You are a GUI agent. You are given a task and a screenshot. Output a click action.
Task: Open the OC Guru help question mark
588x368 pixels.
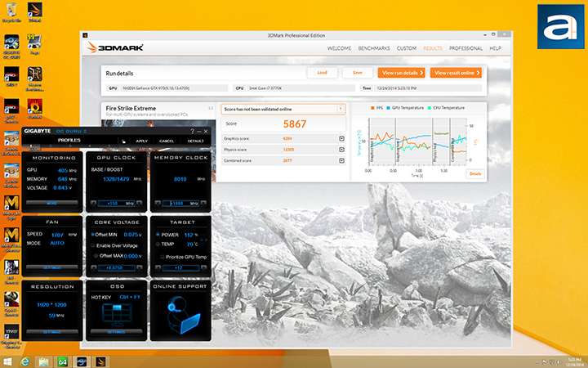pos(193,131)
